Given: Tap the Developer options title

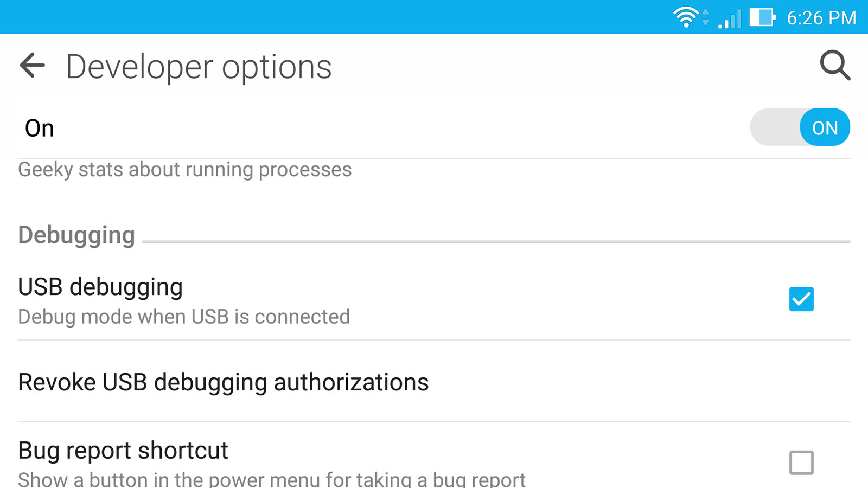Looking at the screenshot, I should pos(199,67).
